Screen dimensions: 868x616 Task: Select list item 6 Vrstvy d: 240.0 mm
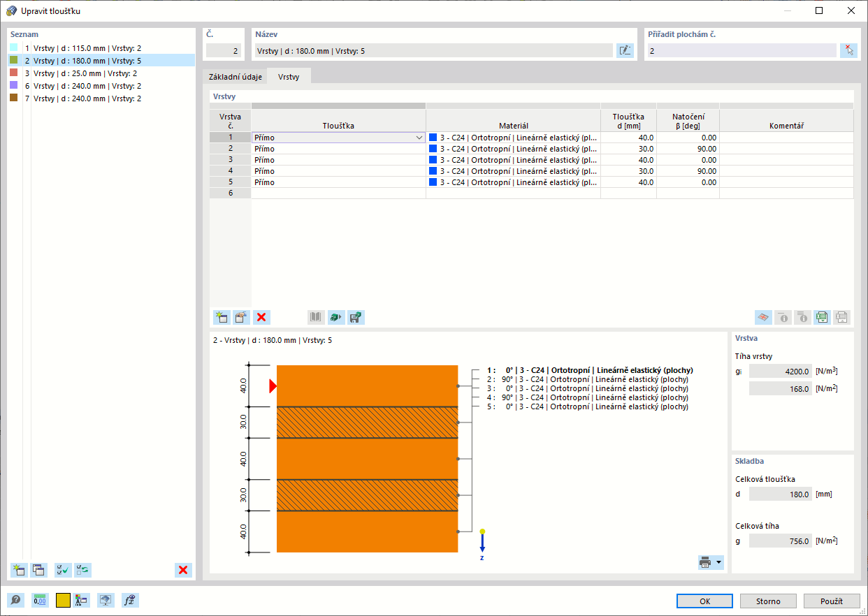click(101, 86)
